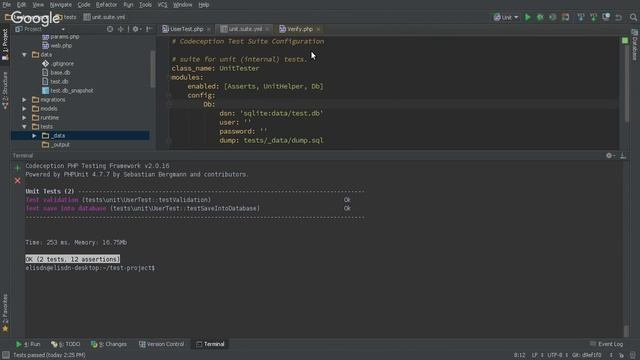Viewport: 640px width, 360px height.
Task: Click UTF-8 encoding selector in status bar
Action: 557,355
